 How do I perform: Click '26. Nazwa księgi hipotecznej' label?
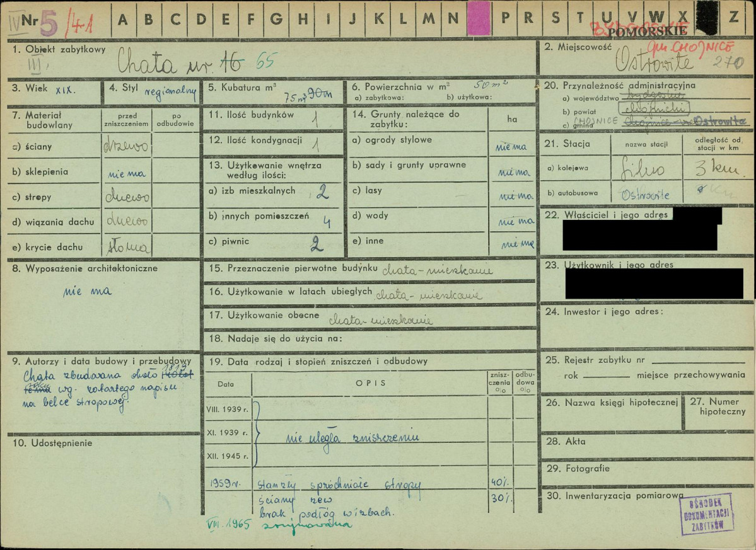[612, 403]
